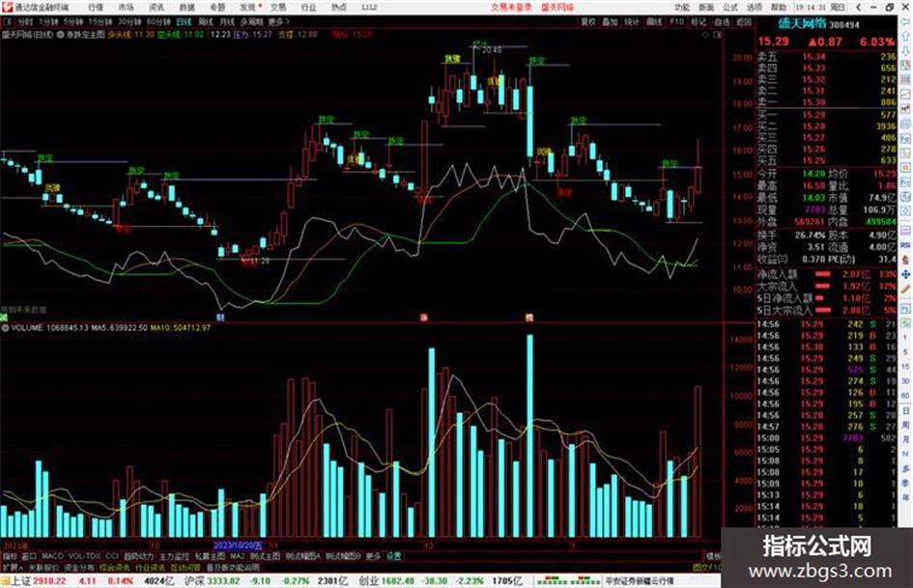Click the 买五 bid level row
This screenshot has height=588, width=913.
pyautogui.click(x=826, y=160)
